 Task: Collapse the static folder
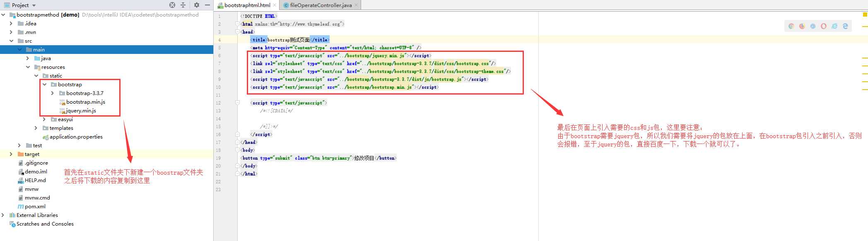[x=36, y=75]
